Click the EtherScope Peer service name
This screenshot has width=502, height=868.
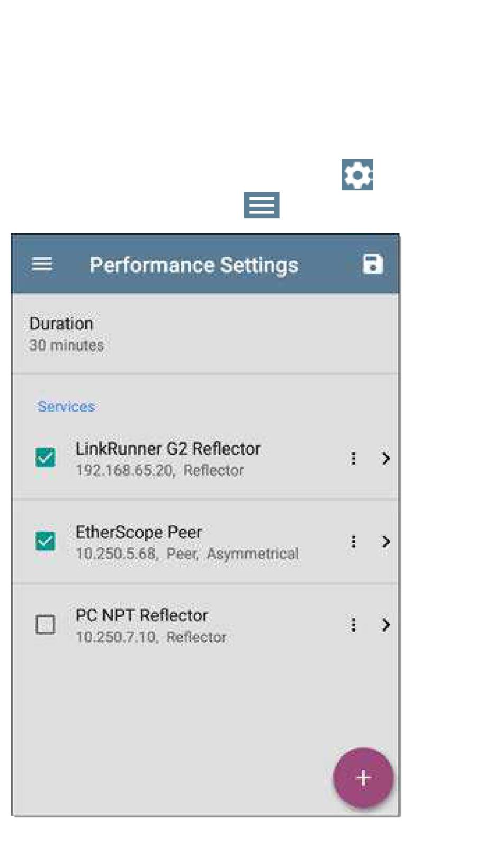point(138,532)
